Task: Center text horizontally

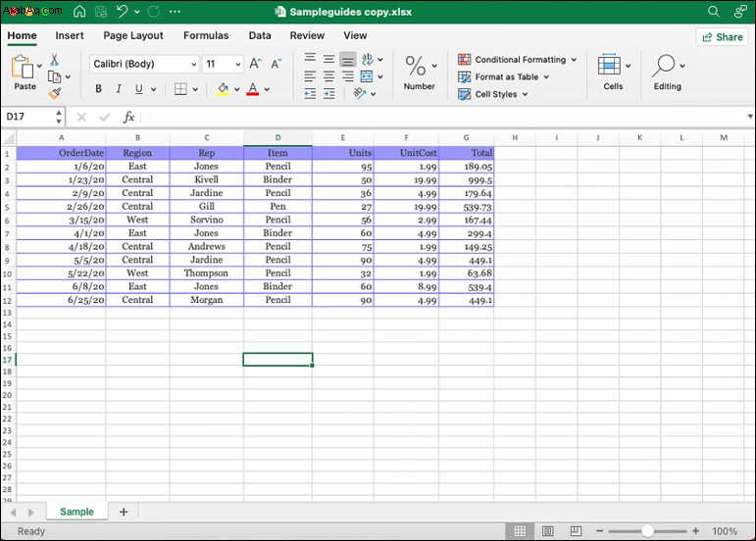Action: point(328,76)
